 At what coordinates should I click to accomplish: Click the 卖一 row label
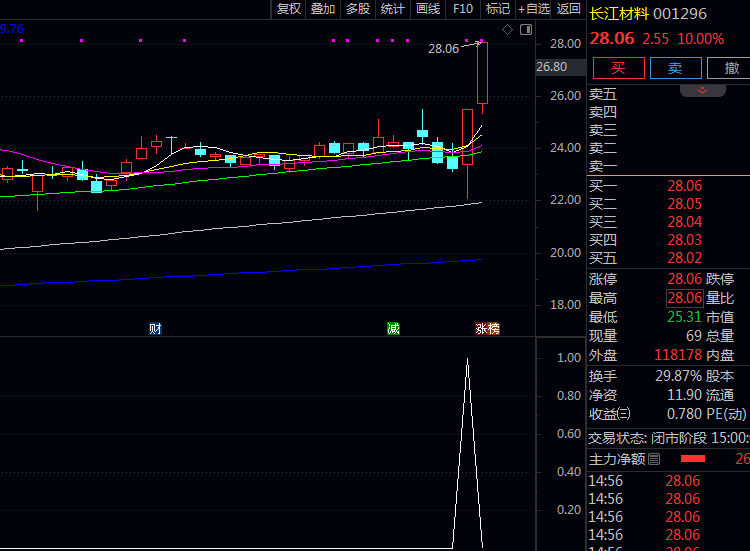point(603,166)
